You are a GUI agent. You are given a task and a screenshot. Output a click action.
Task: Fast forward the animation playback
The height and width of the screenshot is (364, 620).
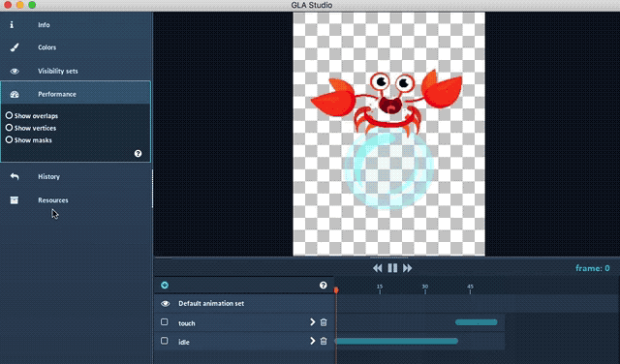click(x=407, y=268)
